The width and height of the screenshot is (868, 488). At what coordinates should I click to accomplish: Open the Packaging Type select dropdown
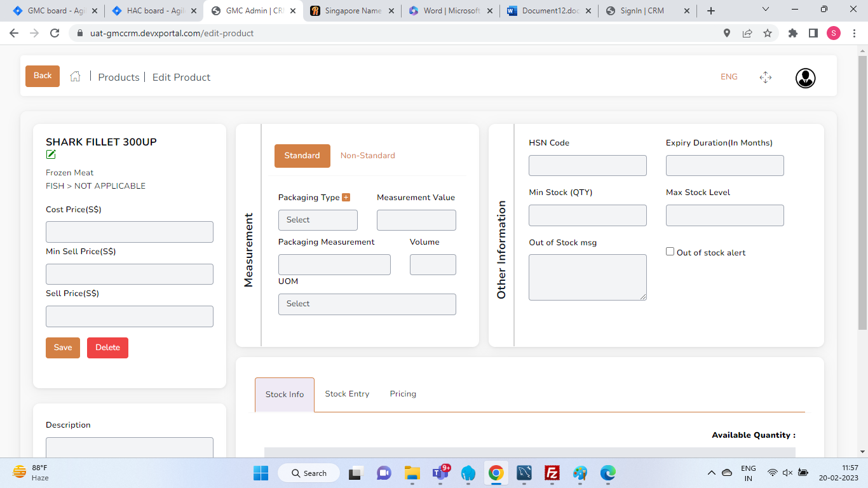click(x=318, y=220)
